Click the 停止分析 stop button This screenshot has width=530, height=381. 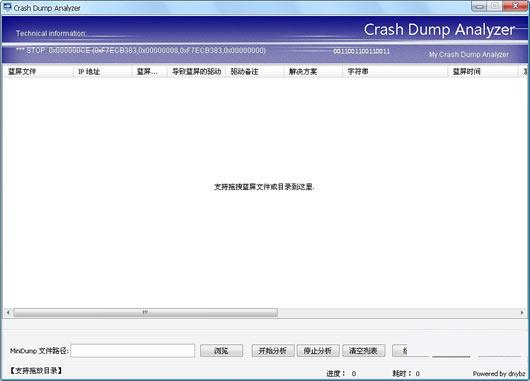(x=318, y=351)
